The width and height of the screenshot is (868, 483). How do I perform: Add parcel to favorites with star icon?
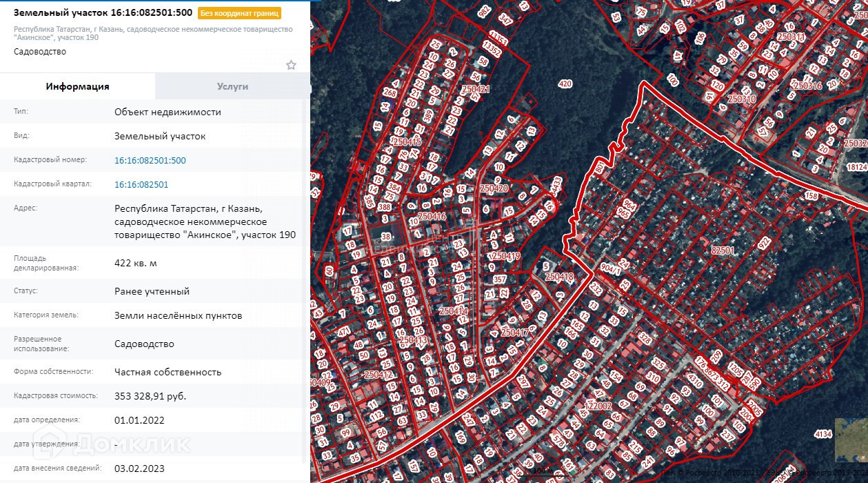pyautogui.click(x=291, y=65)
